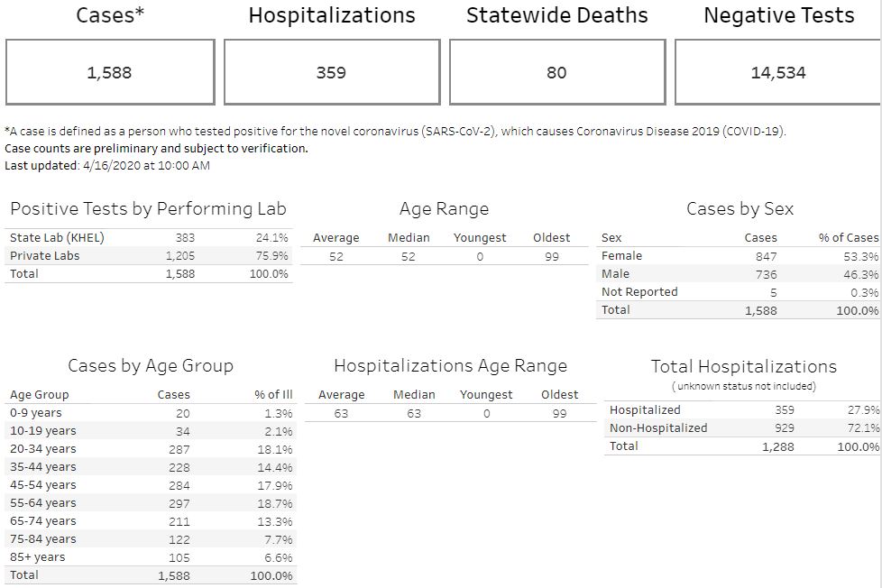Click the Positive Tests by Performing Lab title
Viewport: 882px width, 588px height.
(x=148, y=209)
